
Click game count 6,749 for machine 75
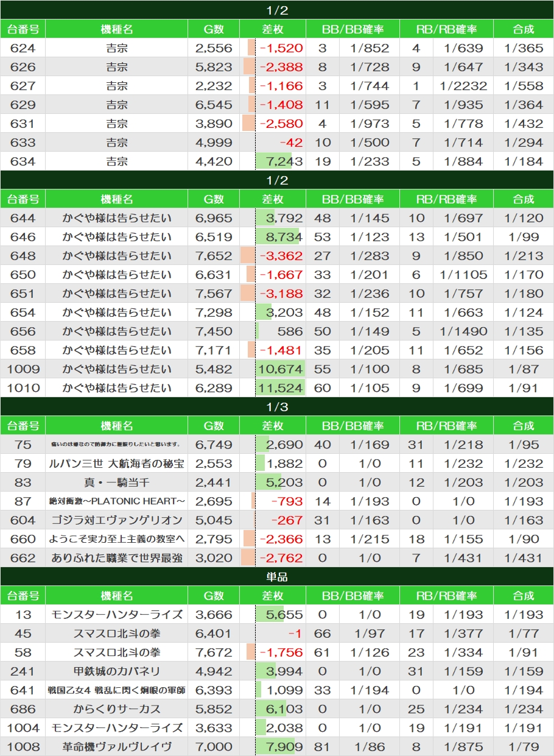(x=214, y=445)
